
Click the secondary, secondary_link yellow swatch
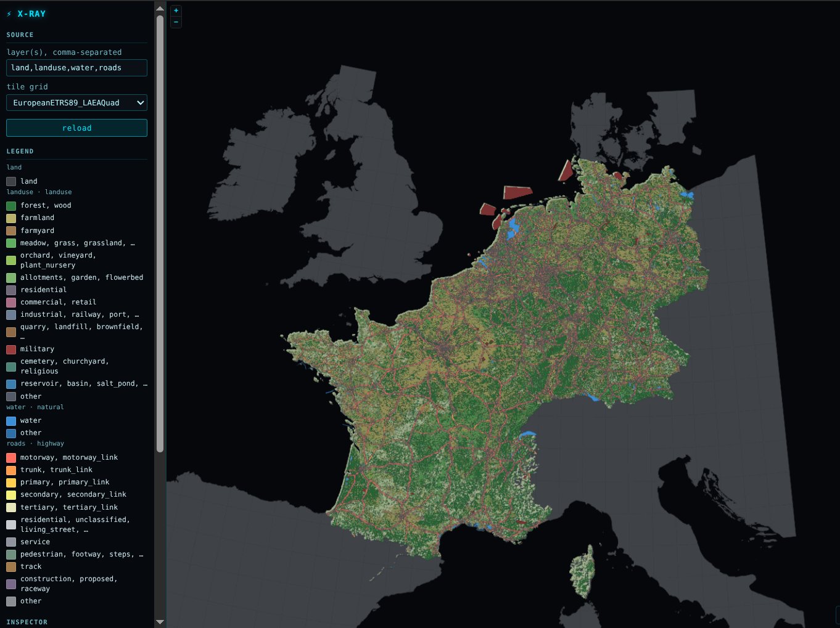point(11,495)
